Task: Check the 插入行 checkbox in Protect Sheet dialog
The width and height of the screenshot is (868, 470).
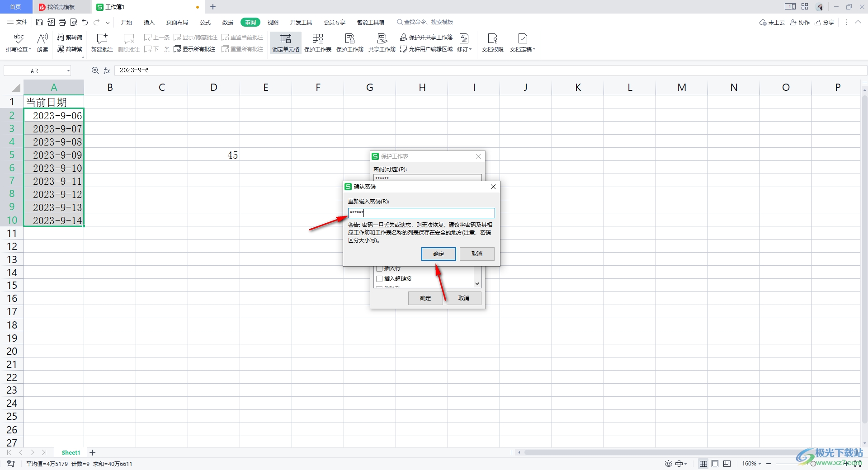Action: pyautogui.click(x=379, y=268)
